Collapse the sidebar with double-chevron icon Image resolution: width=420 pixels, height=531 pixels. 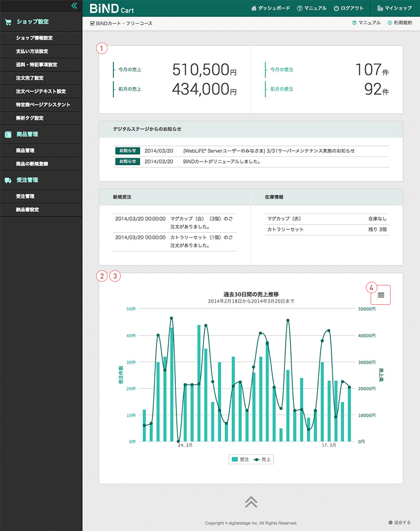pos(75,6)
